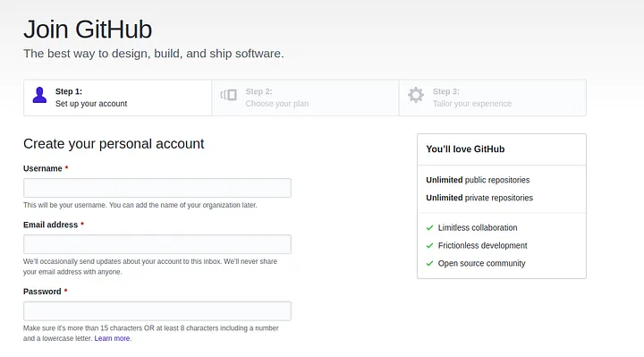Click the Create your personal account heading
Screen dimensions: 644x357
[114, 144]
